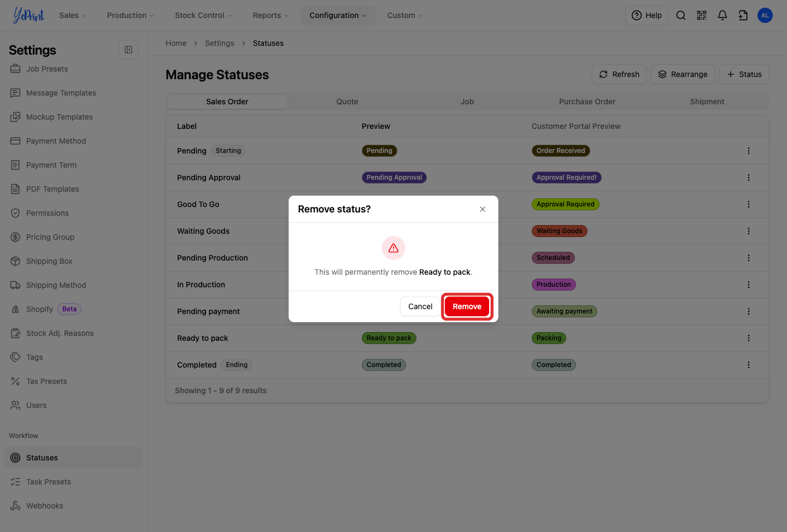Expand the Configuration dropdown menu
Image resolution: width=787 pixels, height=532 pixels.
(x=338, y=15)
